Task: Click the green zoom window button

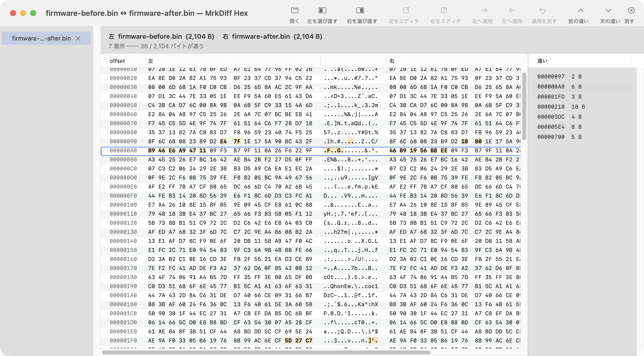Action: tap(33, 13)
